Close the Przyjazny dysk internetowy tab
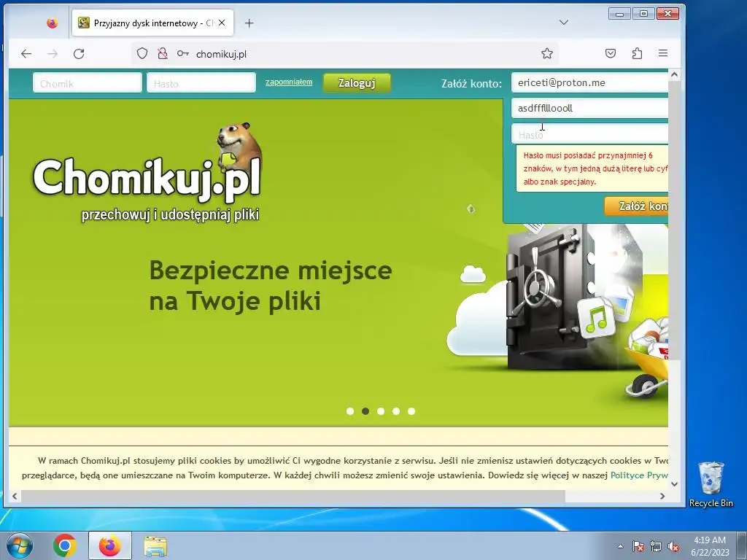The height and width of the screenshot is (560, 747). [222, 23]
